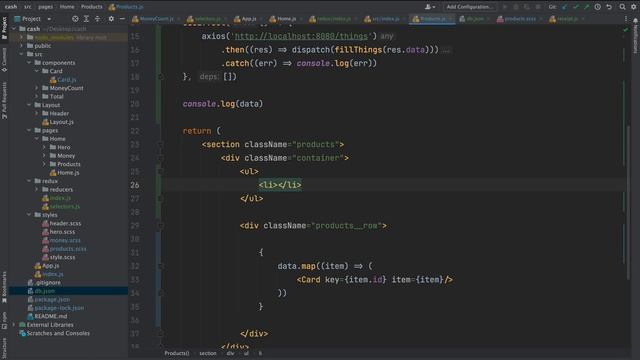Viewport: 640px width, 360px height.
Task: Click the pages breadcrumb in navigation bar
Action: click(x=45, y=7)
